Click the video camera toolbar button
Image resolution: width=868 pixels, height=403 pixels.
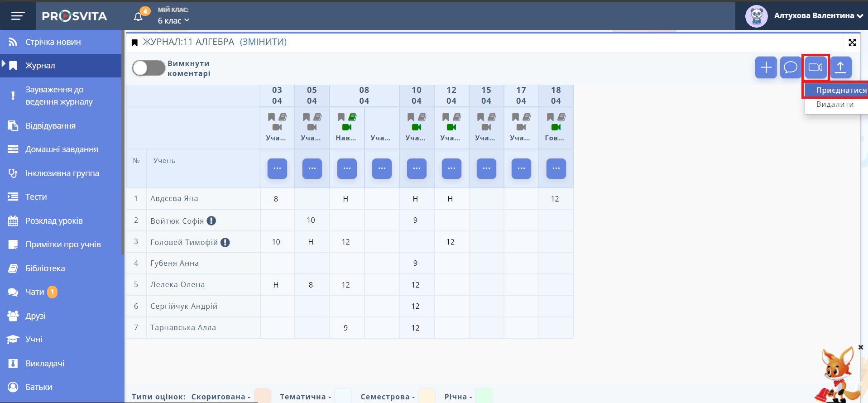click(x=815, y=67)
